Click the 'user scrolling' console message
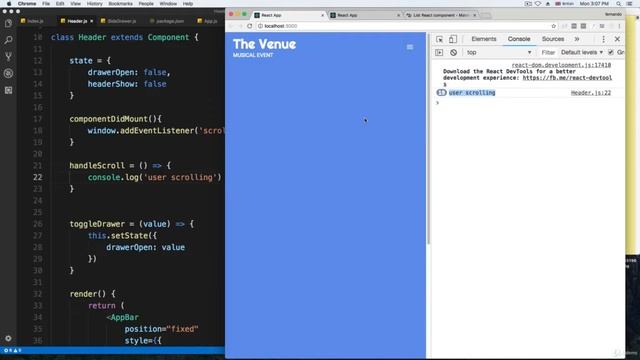This screenshot has height=360, width=640. coord(472,93)
